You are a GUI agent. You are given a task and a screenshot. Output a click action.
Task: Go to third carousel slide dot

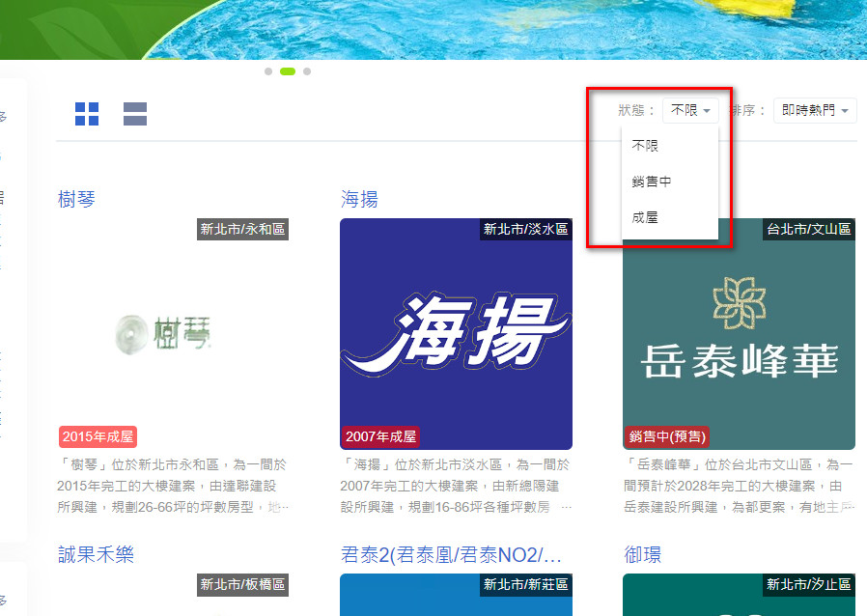pyautogui.click(x=307, y=71)
